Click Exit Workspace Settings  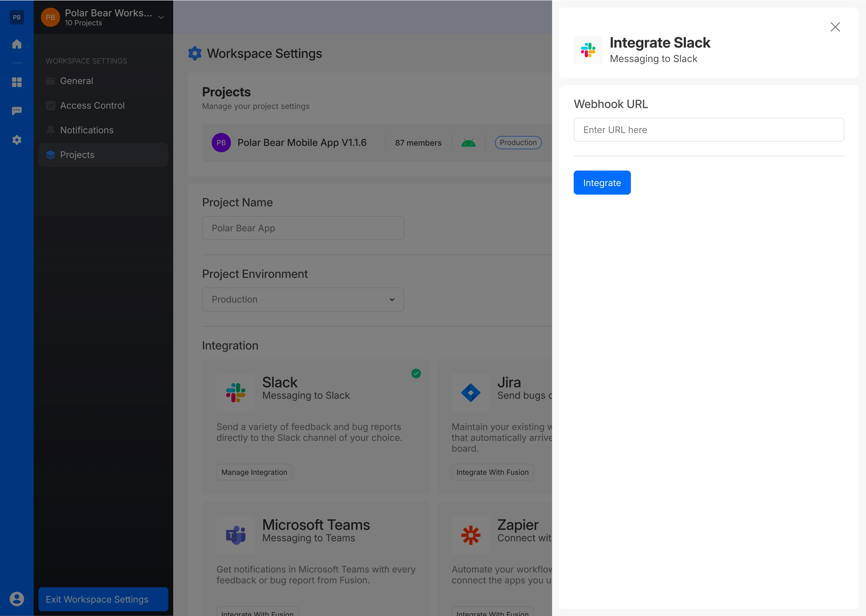point(103,599)
